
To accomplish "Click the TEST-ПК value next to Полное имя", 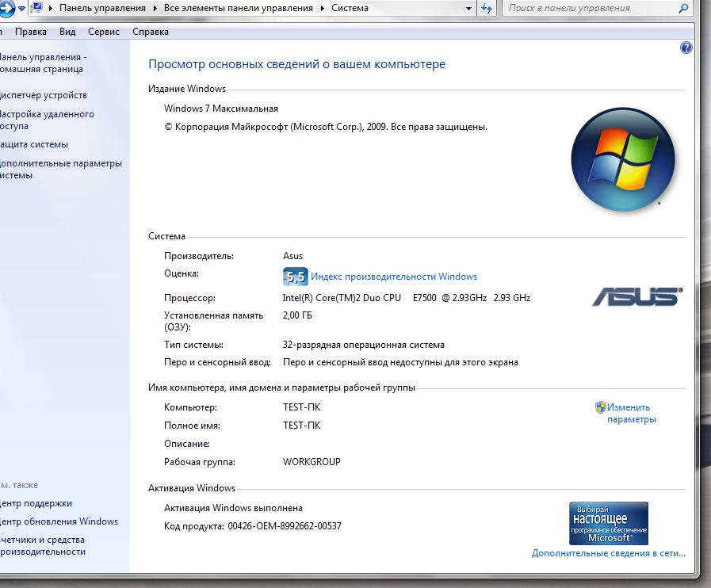I will pos(301,426).
